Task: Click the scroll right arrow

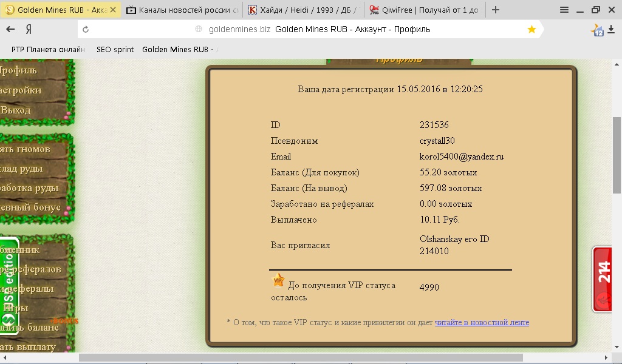Action: point(606,358)
